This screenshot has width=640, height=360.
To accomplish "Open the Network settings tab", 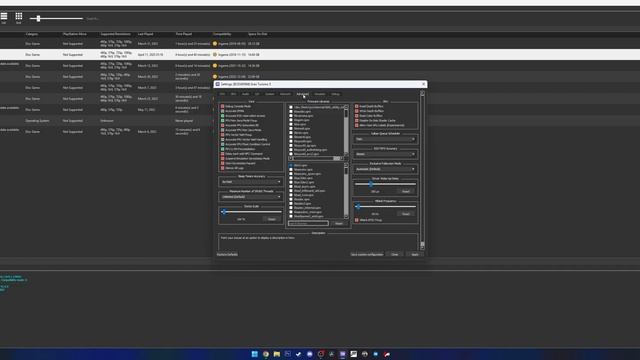I will pyautogui.click(x=285, y=94).
